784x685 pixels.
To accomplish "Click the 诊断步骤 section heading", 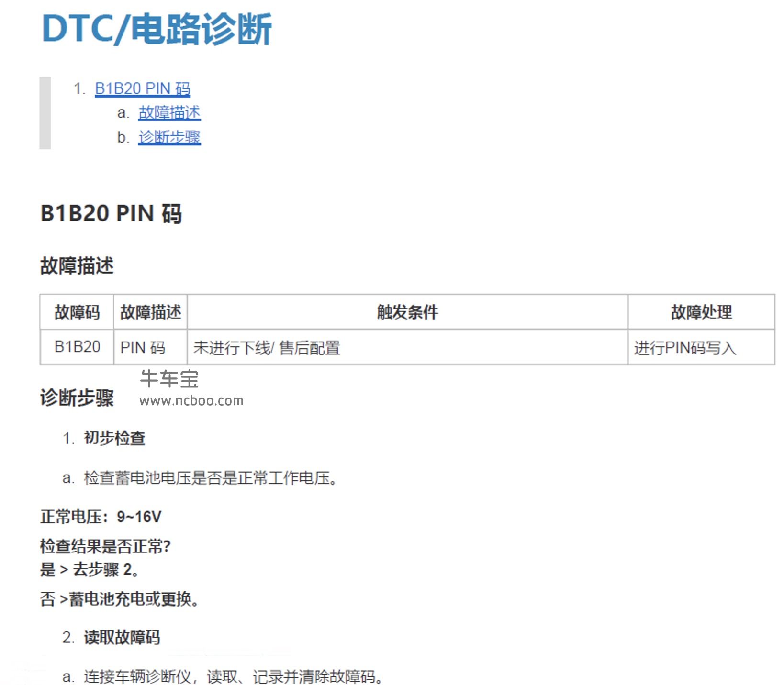I will 77,398.
